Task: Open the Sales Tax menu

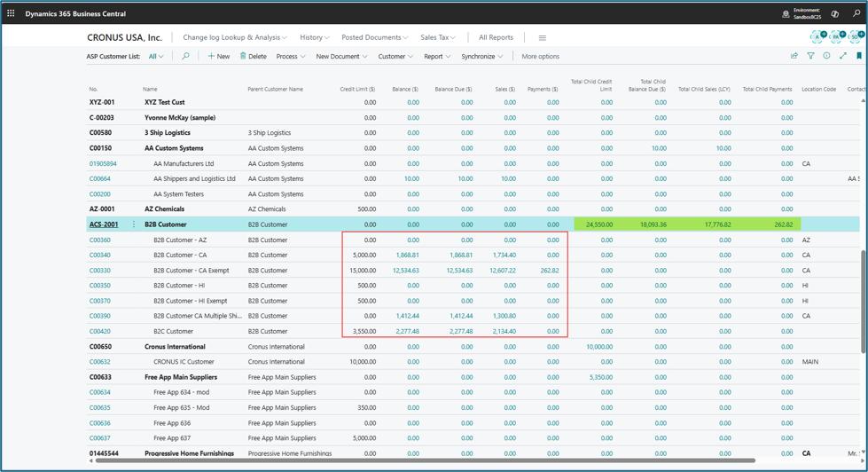Action: pos(438,37)
